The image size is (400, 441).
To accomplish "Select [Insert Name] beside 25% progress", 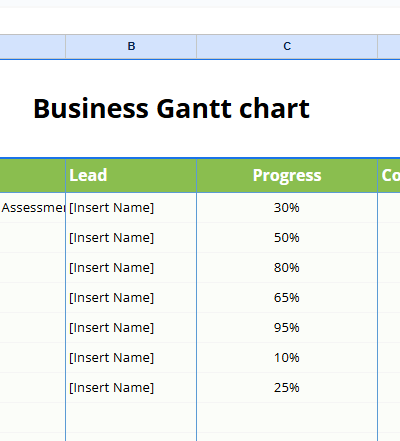I will pos(131,388).
